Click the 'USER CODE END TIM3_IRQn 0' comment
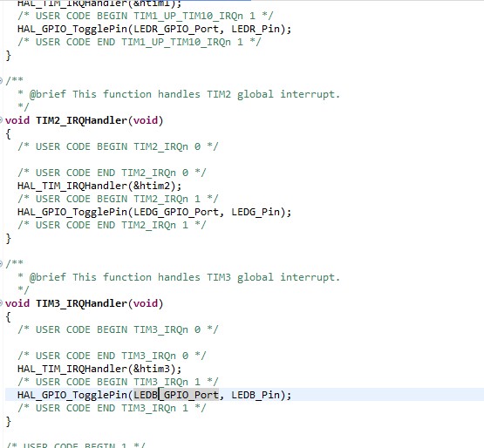Image resolution: width=484 pixels, height=448 pixels. click(x=112, y=356)
